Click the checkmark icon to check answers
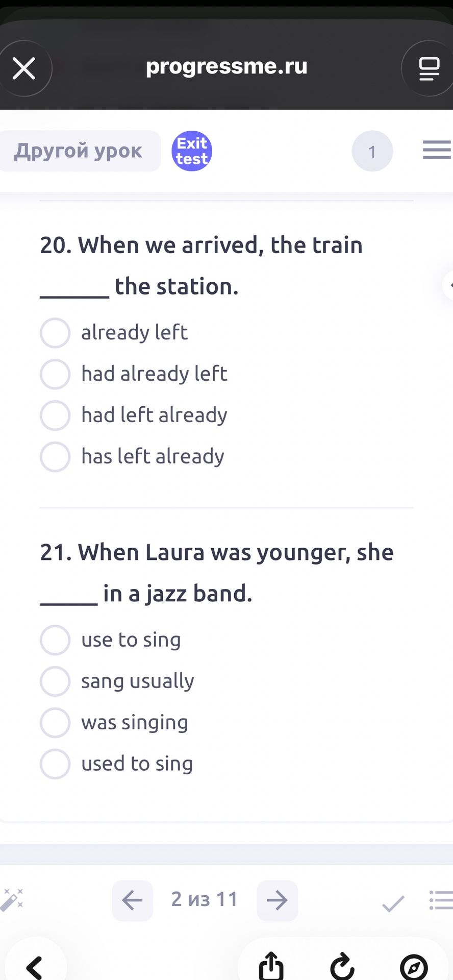 coord(393,903)
